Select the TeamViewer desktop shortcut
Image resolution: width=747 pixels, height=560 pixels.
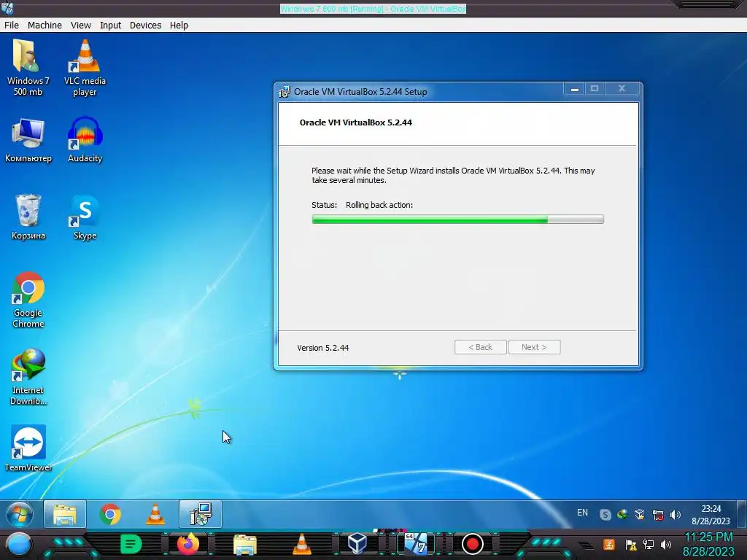point(28,448)
